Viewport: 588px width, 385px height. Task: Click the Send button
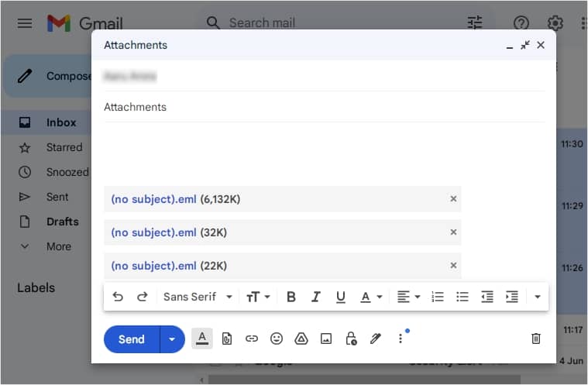(x=132, y=339)
